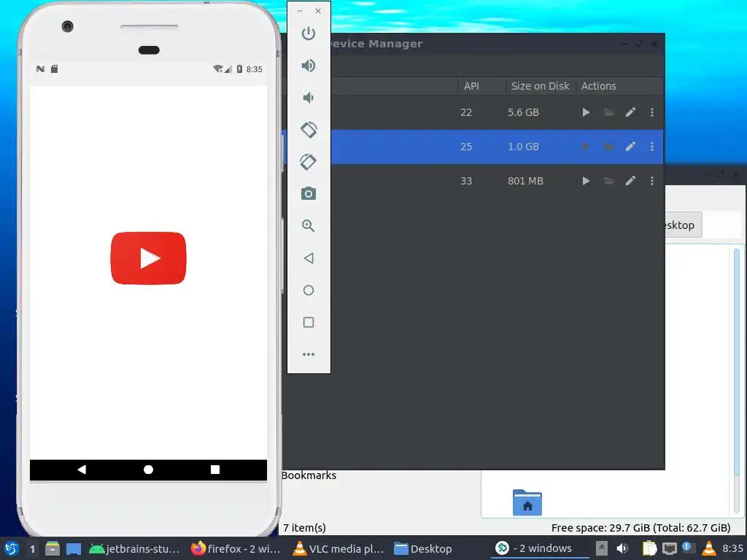Image resolution: width=747 pixels, height=560 pixels.
Task: Switch to the Desktop taskbar entry
Action: [423, 548]
